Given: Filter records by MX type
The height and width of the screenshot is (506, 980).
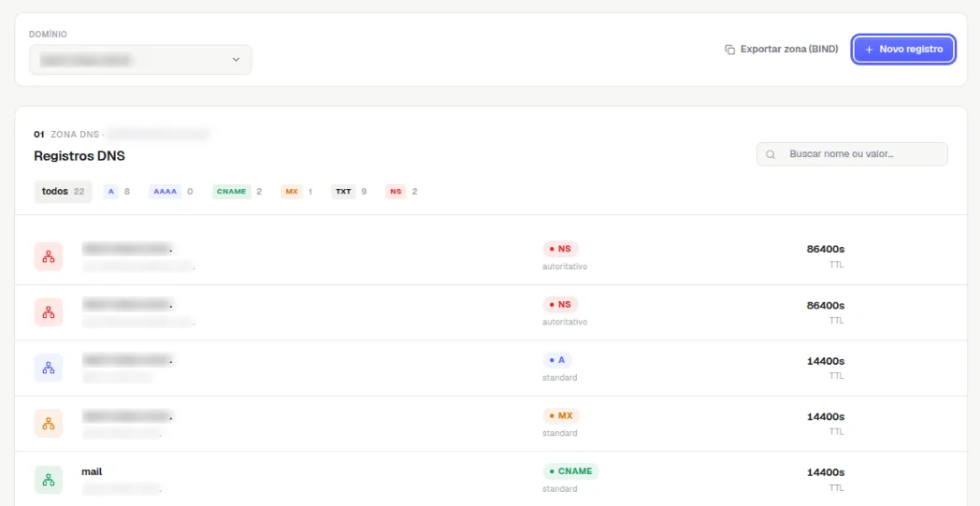Looking at the screenshot, I should pos(296,192).
